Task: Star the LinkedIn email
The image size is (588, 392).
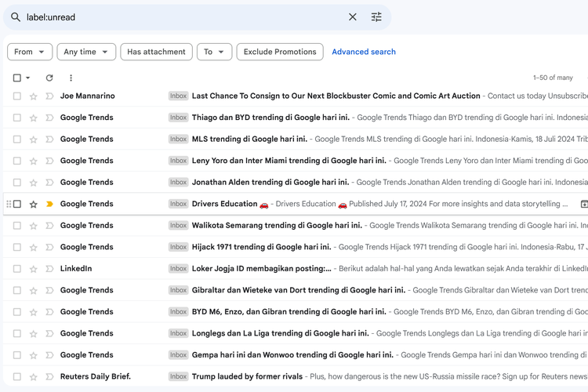Action: tap(34, 269)
